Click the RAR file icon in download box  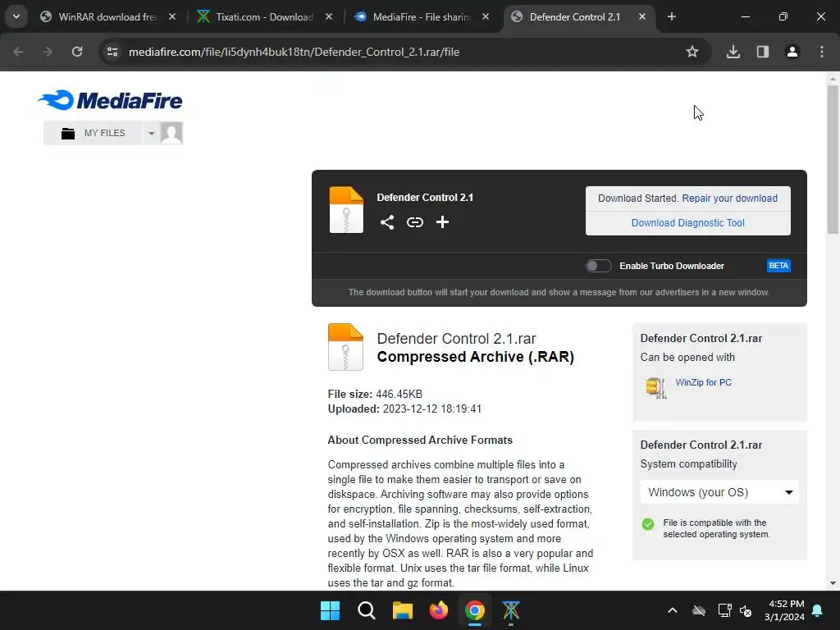pos(346,210)
